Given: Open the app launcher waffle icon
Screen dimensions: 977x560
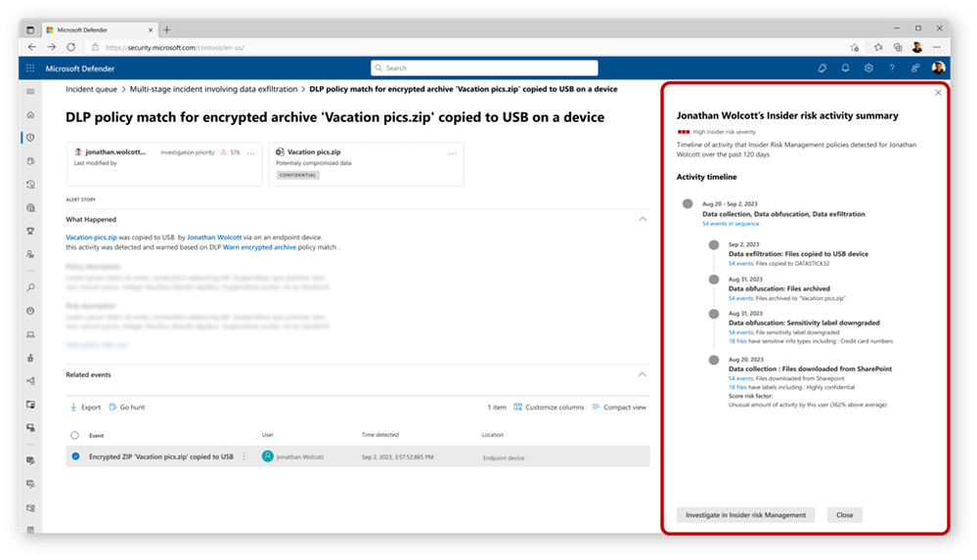Looking at the screenshot, I should [30, 68].
